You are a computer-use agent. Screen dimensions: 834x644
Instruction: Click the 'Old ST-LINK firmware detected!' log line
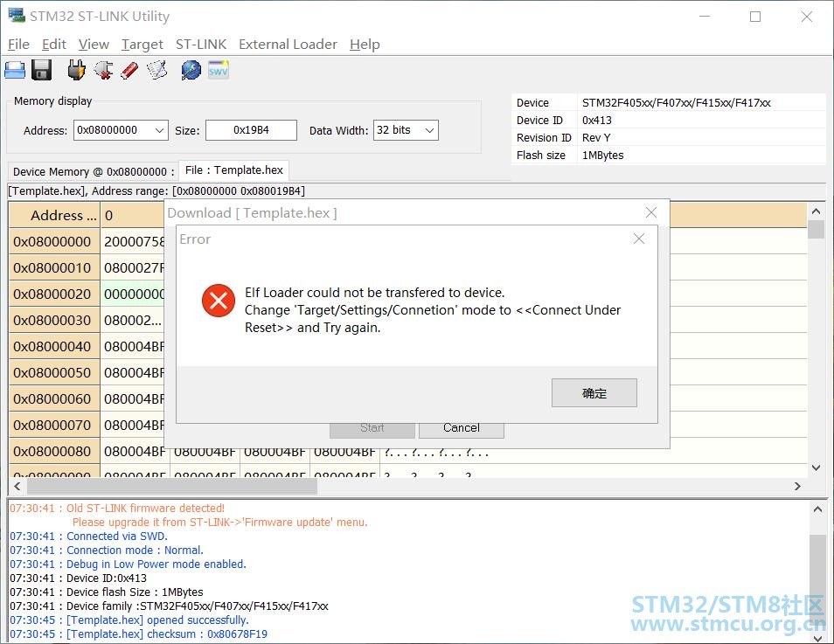click(117, 509)
